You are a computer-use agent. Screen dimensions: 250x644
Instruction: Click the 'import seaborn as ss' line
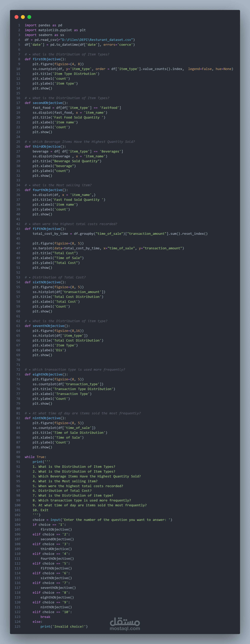44,35
